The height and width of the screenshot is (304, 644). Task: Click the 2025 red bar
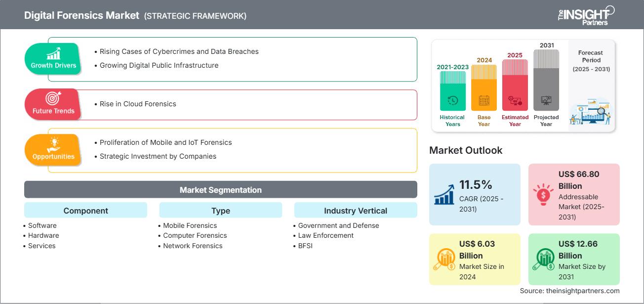pos(515,85)
